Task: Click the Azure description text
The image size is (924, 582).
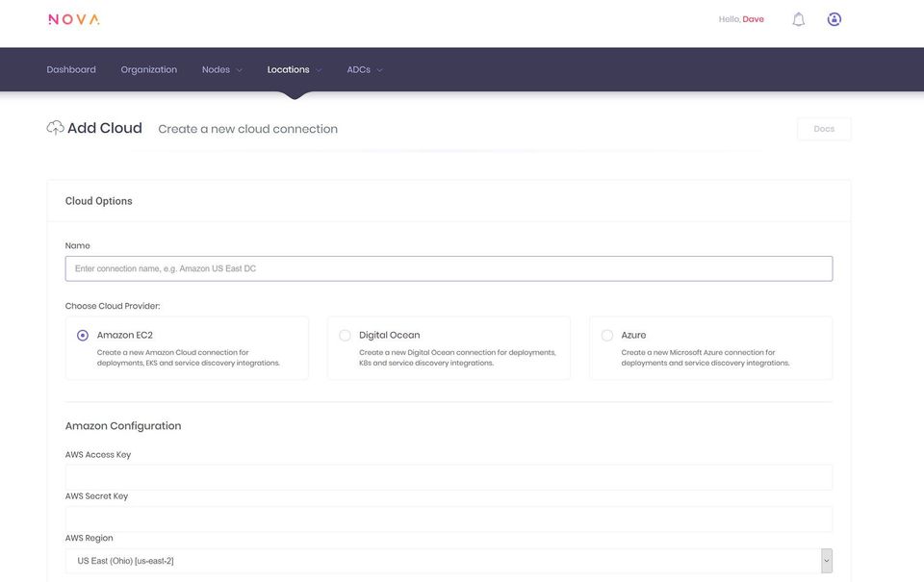Action: coord(706,358)
